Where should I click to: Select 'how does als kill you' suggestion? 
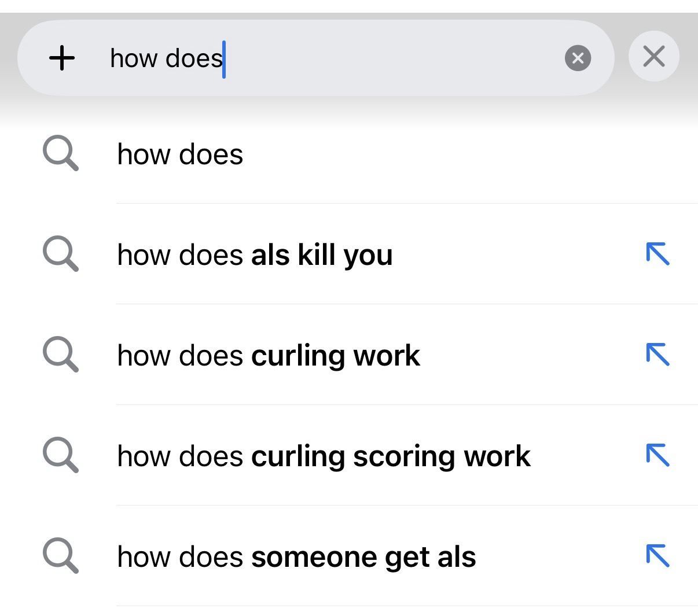point(255,255)
